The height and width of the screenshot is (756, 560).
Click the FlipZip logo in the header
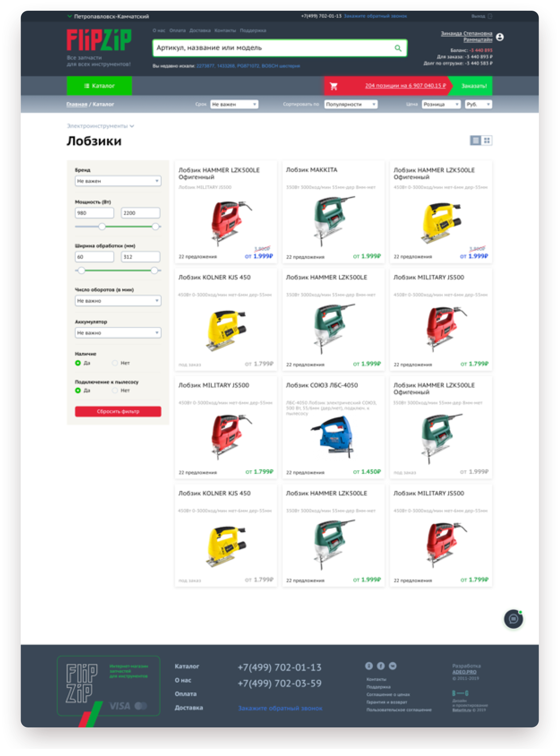click(x=99, y=40)
